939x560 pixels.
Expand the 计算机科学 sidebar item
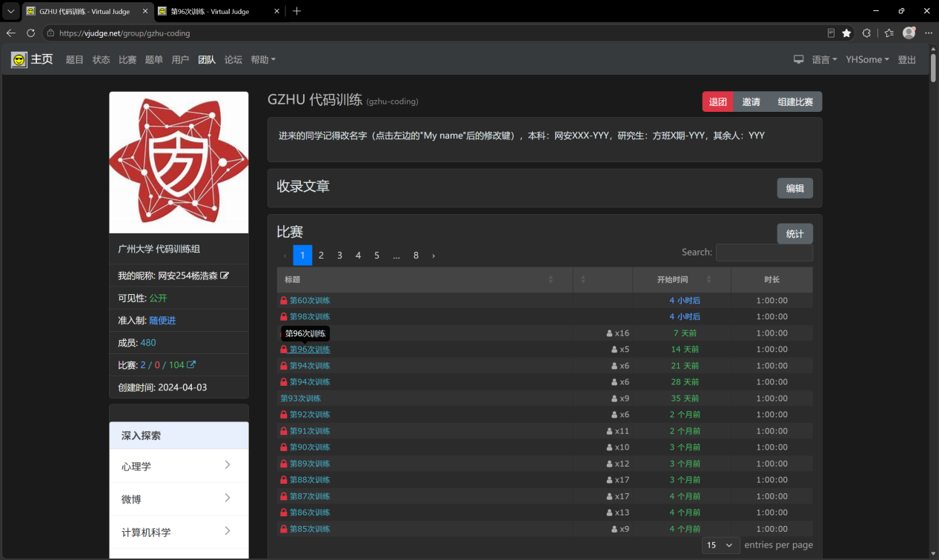pyautogui.click(x=179, y=532)
